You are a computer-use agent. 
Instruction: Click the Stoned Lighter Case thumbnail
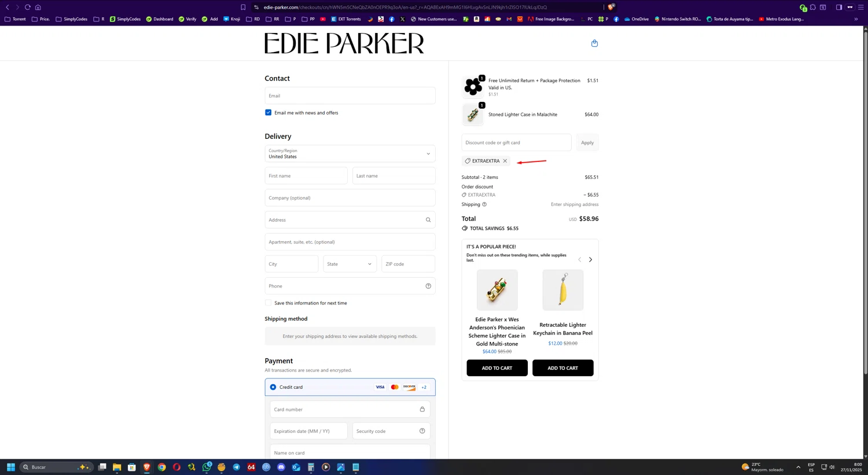(x=473, y=115)
